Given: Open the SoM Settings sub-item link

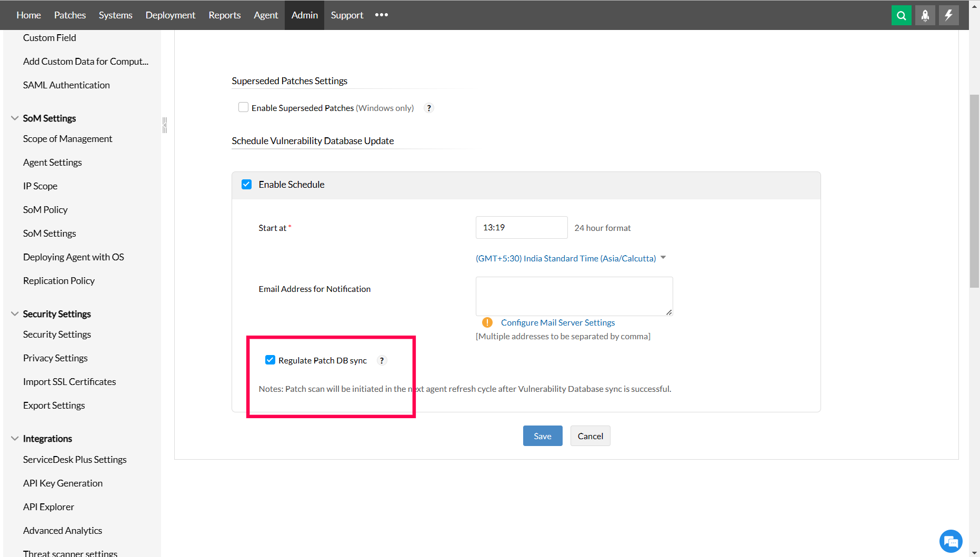Looking at the screenshot, I should point(49,234).
